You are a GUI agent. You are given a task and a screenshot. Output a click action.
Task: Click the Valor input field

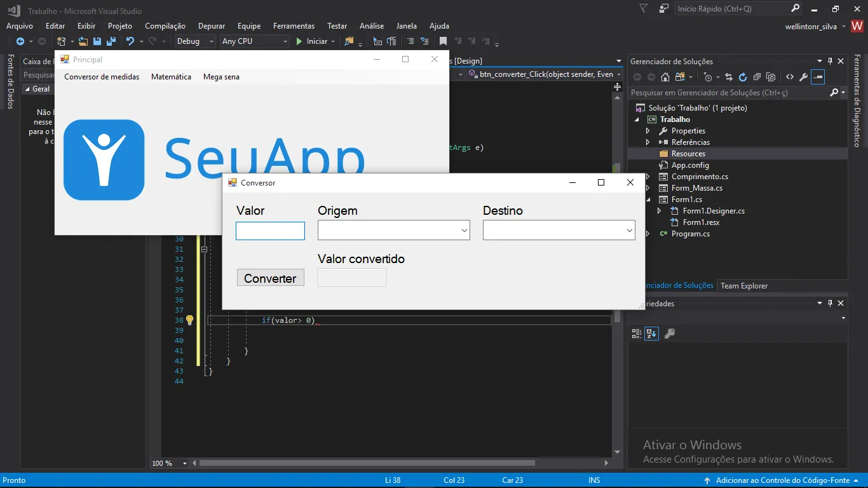click(270, 231)
